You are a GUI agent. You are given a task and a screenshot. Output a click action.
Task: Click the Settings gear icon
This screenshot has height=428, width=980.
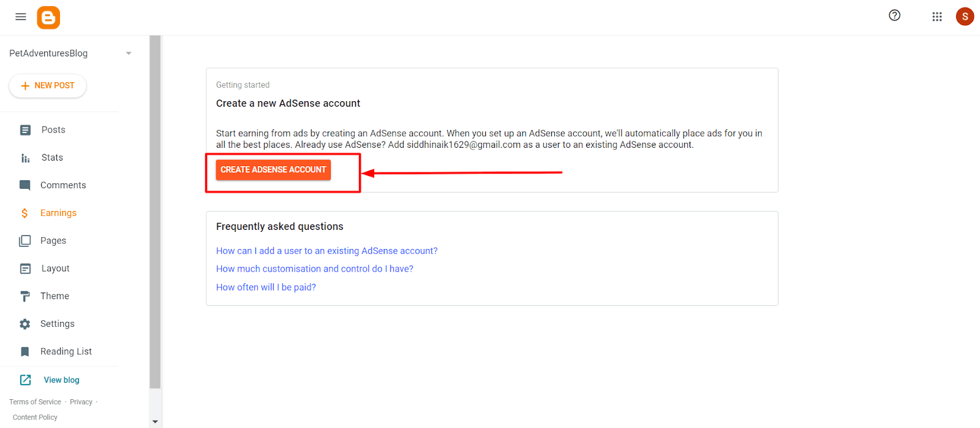[24, 323]
